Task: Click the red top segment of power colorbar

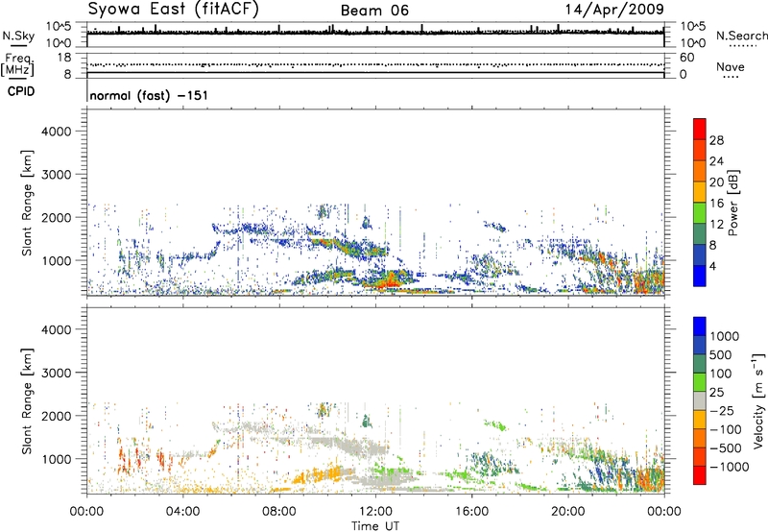Action: [x=700, y=129]
